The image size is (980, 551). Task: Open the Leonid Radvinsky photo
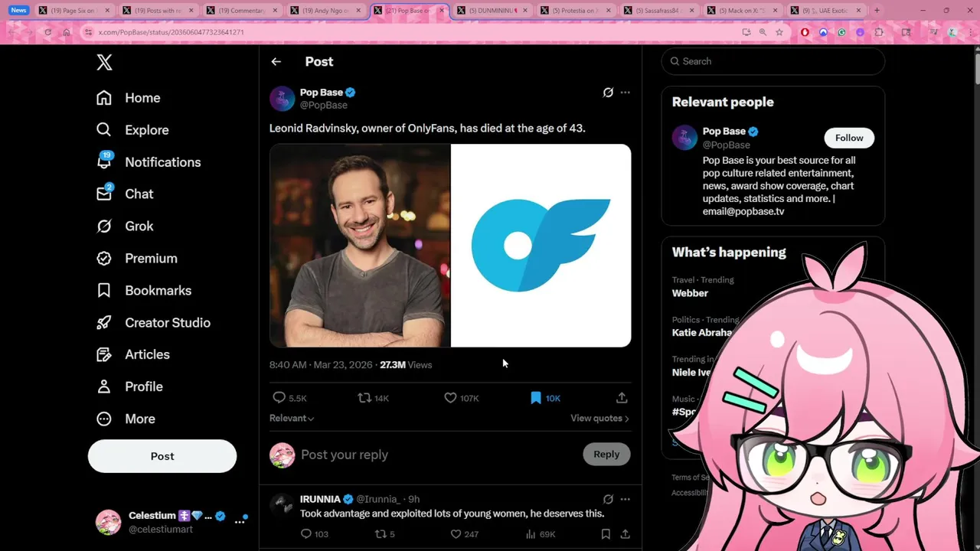click(360, 246)
